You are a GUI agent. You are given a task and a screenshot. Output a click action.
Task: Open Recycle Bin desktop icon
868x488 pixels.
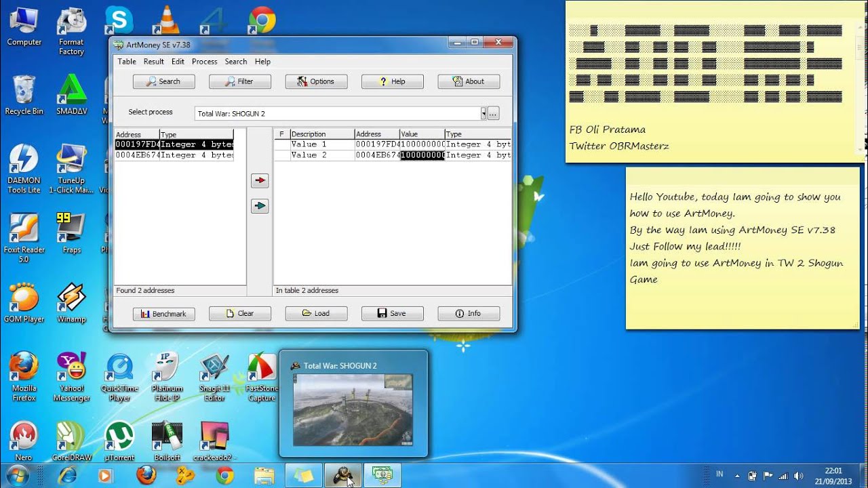pyautogui.click(x=24, y=95)
